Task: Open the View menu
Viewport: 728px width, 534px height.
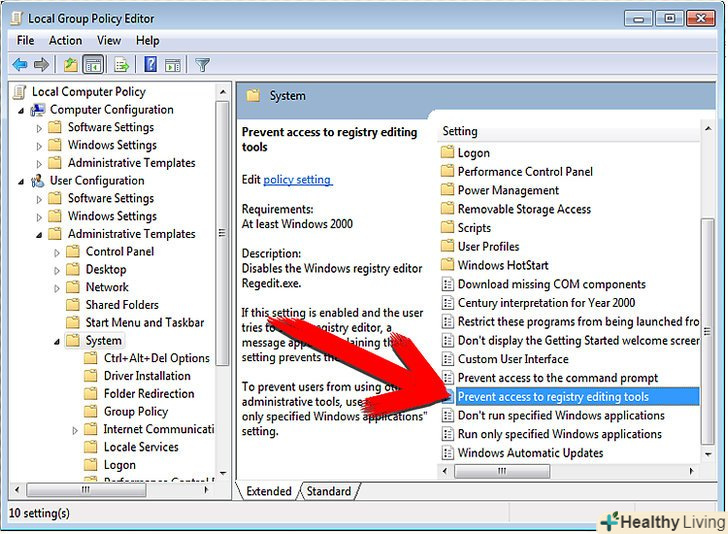Action: point(109,41)
